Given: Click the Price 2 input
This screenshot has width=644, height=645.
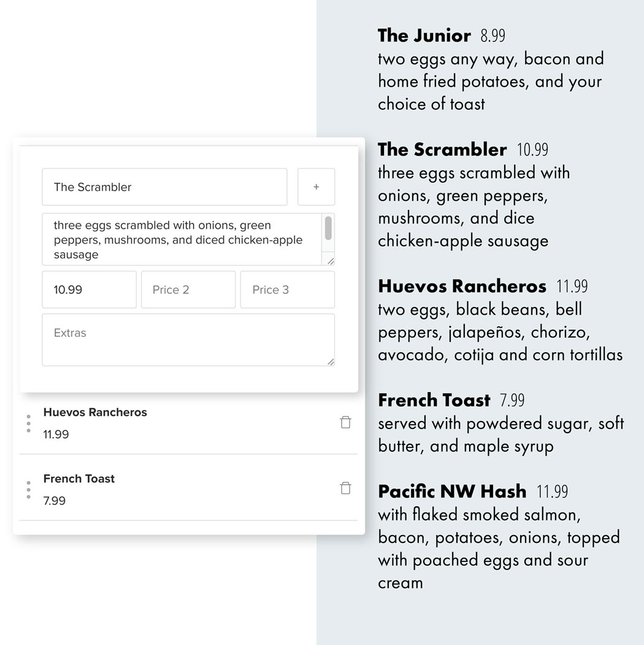Looking at the screenshot, I should (188, 290).
